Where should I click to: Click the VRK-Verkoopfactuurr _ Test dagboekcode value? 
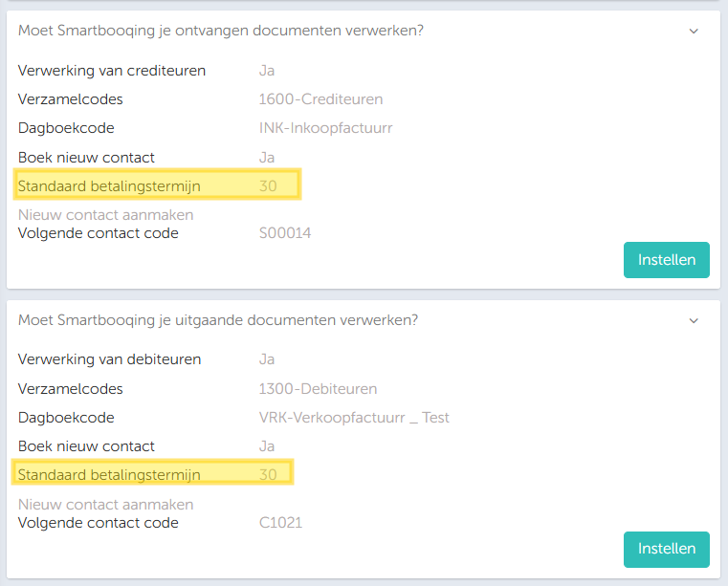click(x=354, y=418)
